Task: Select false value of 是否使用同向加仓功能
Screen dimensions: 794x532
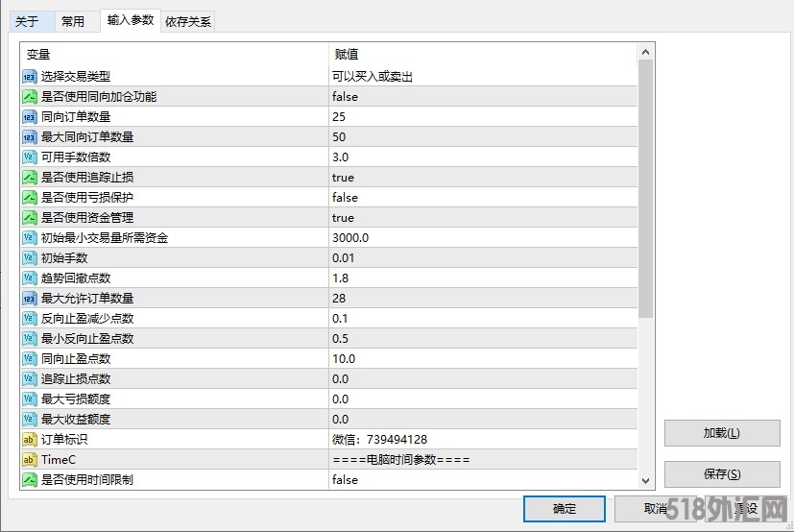Action: 345,97
